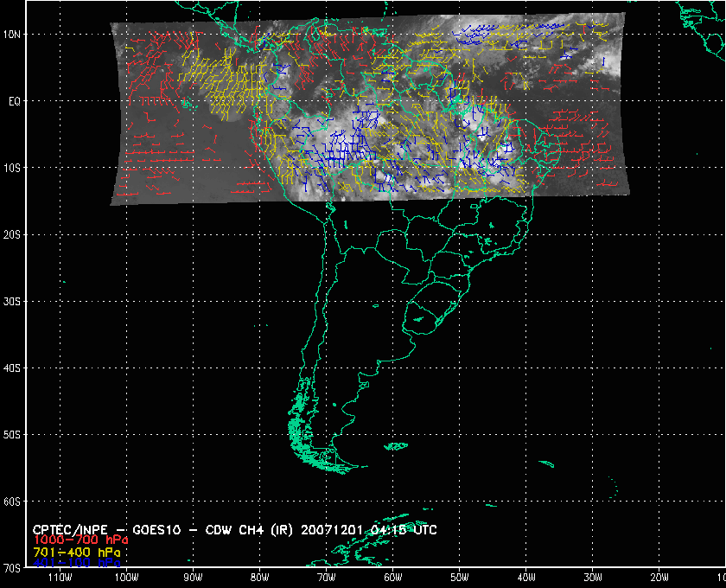Click the 60S latitude label
Image resolution: width=726 pixels, height=588 pixels.
(x=11, y=502)
